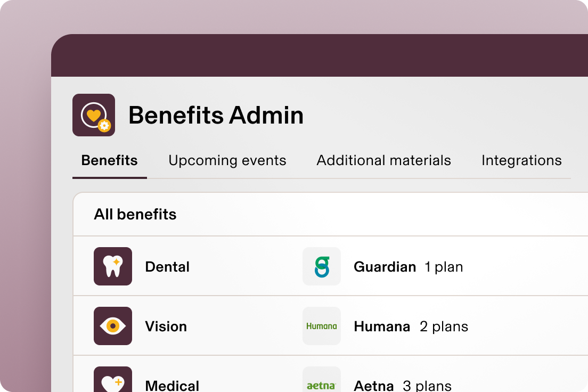Return to the Benefits tab

[x=109, y=160]
